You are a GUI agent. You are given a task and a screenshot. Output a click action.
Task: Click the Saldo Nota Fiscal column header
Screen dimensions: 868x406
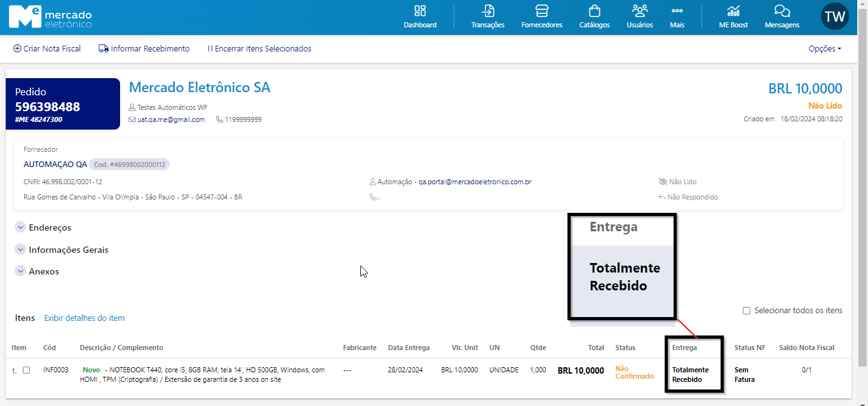coord(807,348)
